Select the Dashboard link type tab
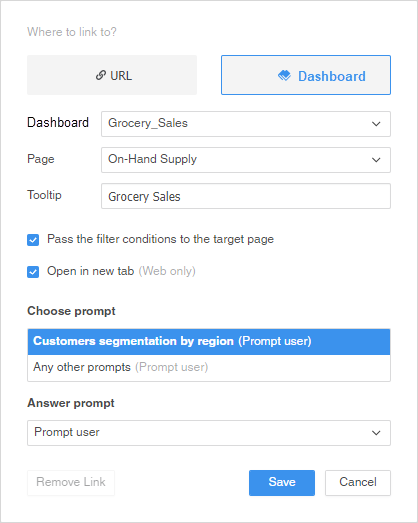The height and width of the screenshot is (523, 418). point(306,75)
